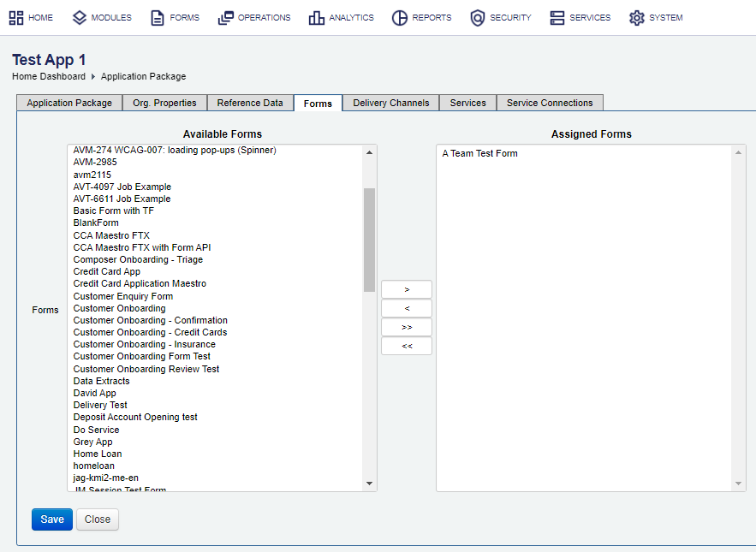Click the Analytics bar chart icon
Image resolution: width=756 pixels, height=552 pixels.
tap(317, 18)
